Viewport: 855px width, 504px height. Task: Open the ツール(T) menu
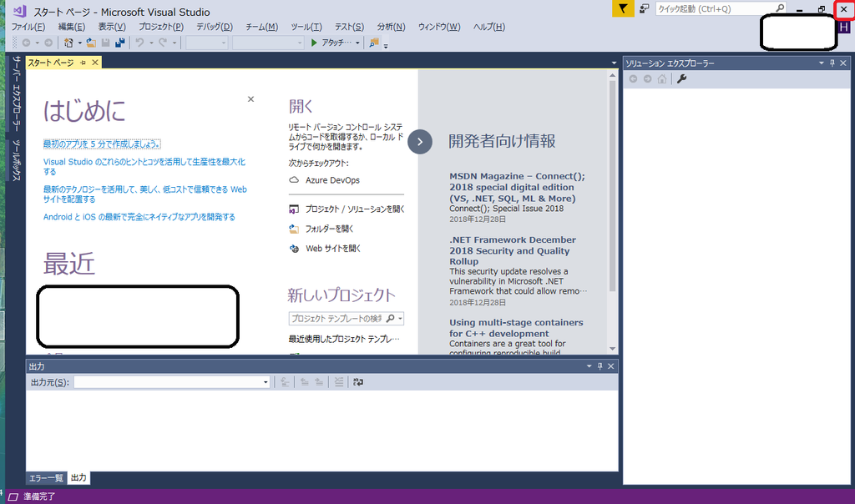point(306,27)
